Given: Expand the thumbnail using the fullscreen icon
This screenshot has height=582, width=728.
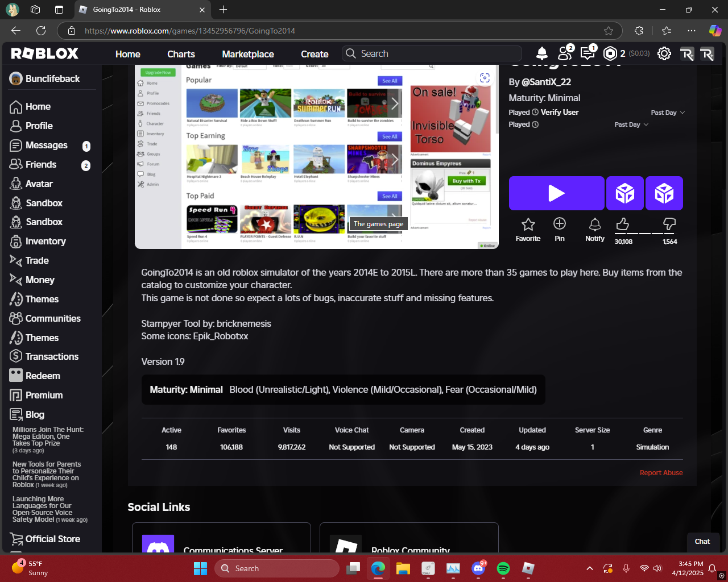Looking at the screenshot, I should click(x=485, y=78).
